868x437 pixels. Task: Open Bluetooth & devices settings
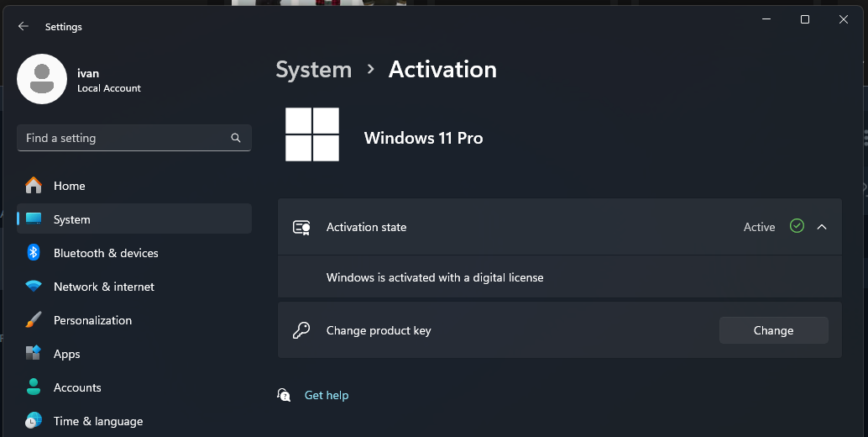coord(134,253)
